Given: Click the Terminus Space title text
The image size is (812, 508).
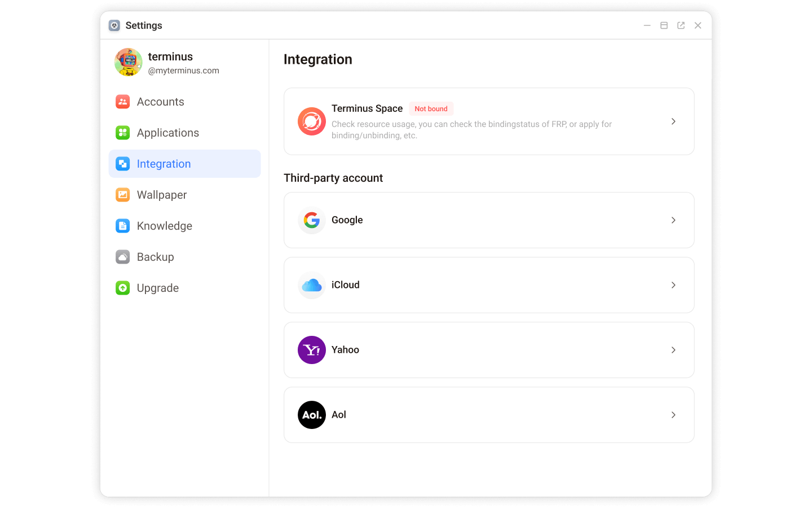Looking at the screenshot, I should [x=367, y=108].
